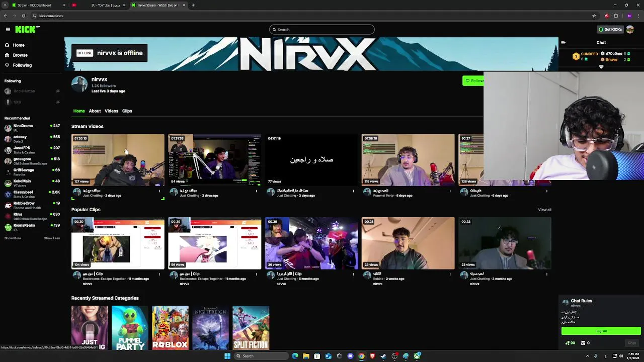Image resolution: width=644 pixels, height=362 pixels.
Task: Open recommended channel KokoMain
Action: point(32,183)
